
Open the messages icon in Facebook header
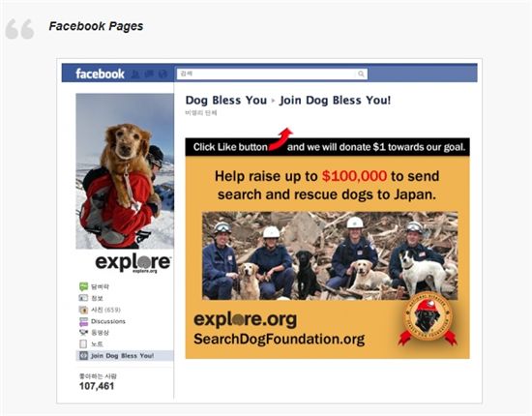click(x=149, y=74)
